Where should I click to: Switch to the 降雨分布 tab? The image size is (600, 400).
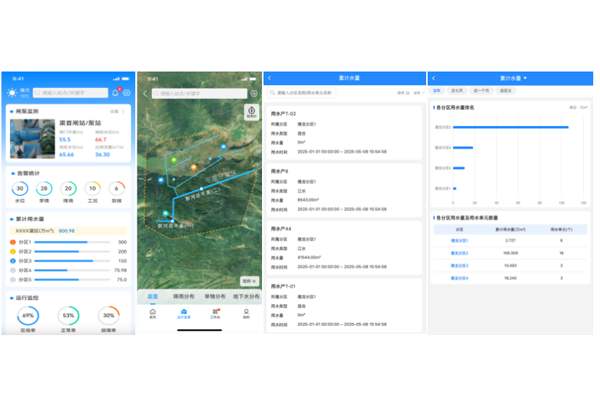(x=185, y=297)
